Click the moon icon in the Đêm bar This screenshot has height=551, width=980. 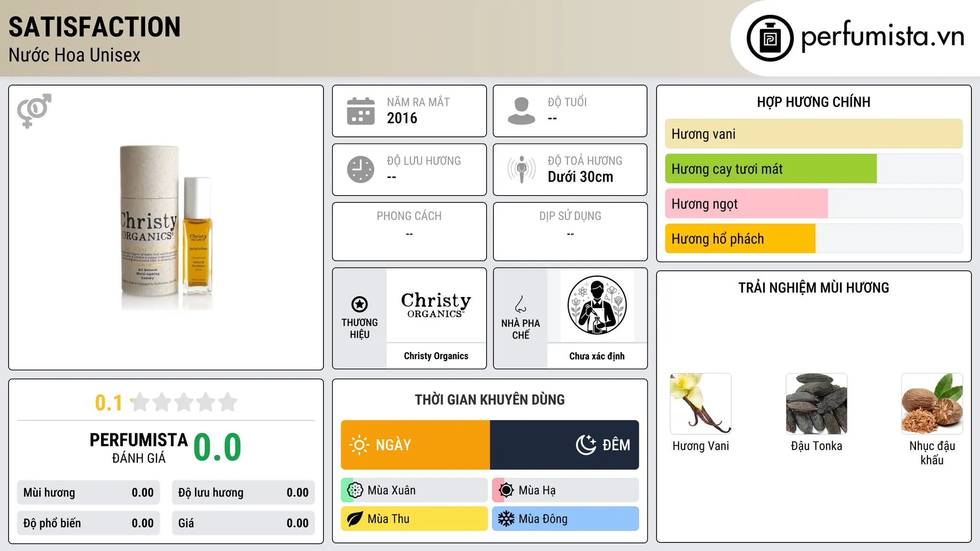point(586,445)
